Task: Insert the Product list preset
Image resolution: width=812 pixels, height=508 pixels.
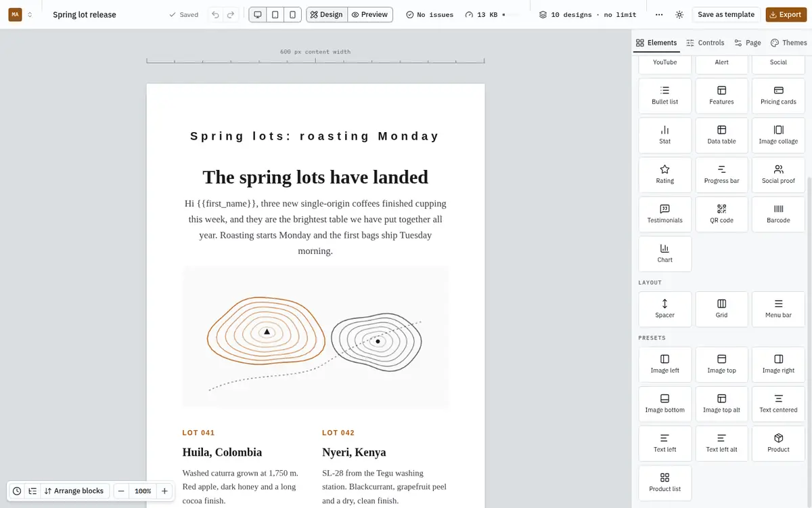Action: [x=665, y=482]
